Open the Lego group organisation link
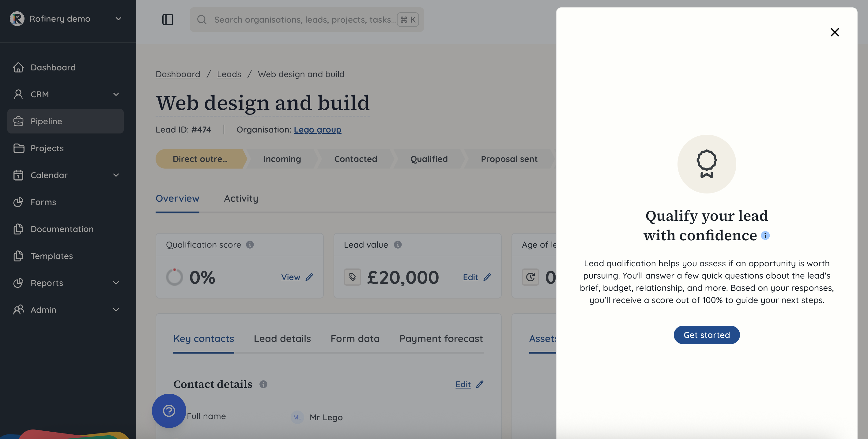Viewport: 868px width, 439px height. pyautogui.click(x=317, y=130)
